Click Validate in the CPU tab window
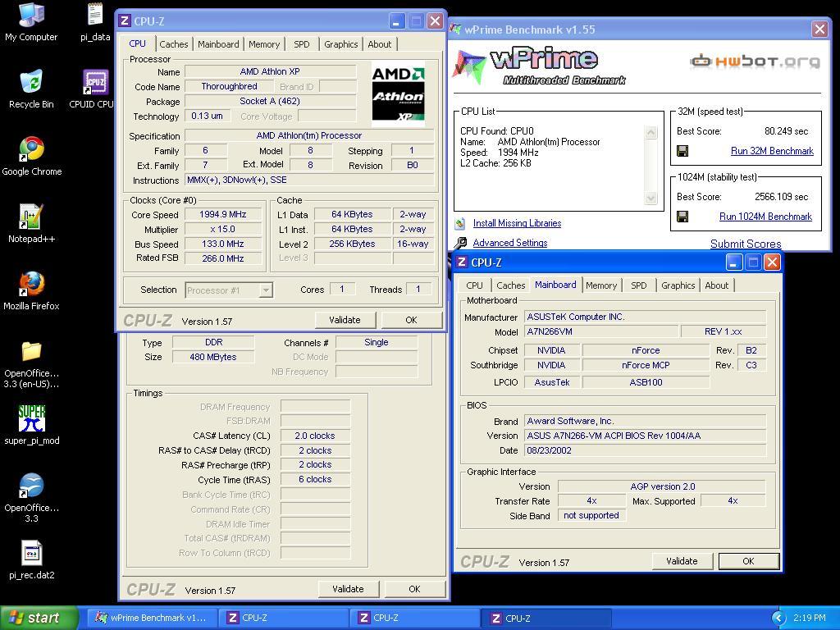Image resolution: width=840 pixels, height=630 pixels. [345, 320]
